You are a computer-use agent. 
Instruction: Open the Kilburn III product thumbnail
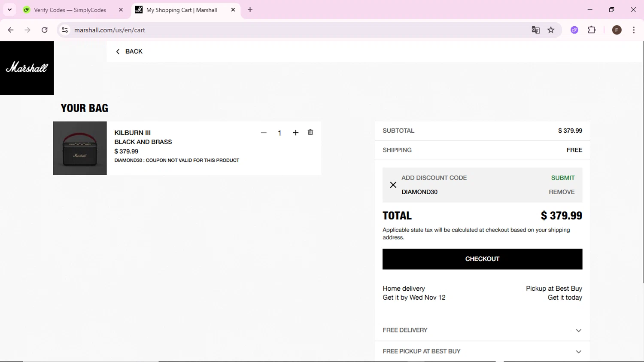80,148
